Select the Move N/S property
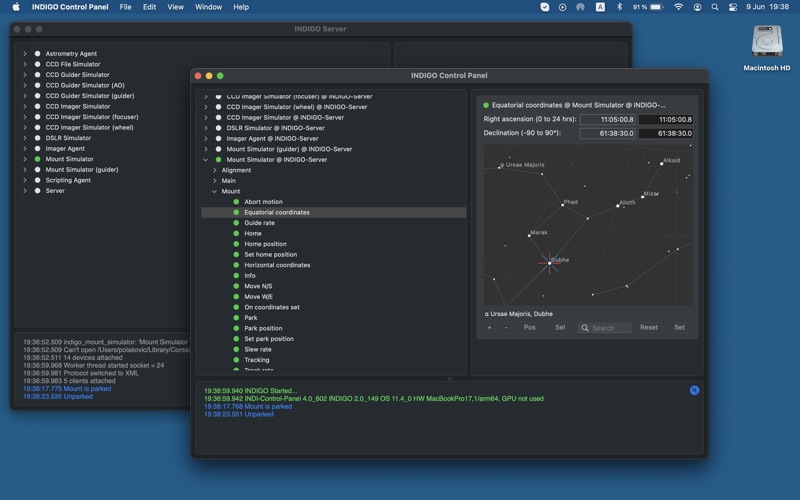Image resolution: width=800 pixels, height=500 pixels. click(258, 286)
